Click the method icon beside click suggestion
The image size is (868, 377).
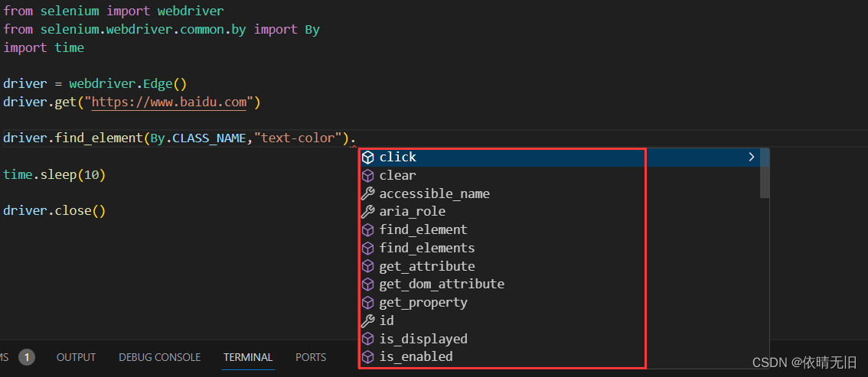[368, 158]
